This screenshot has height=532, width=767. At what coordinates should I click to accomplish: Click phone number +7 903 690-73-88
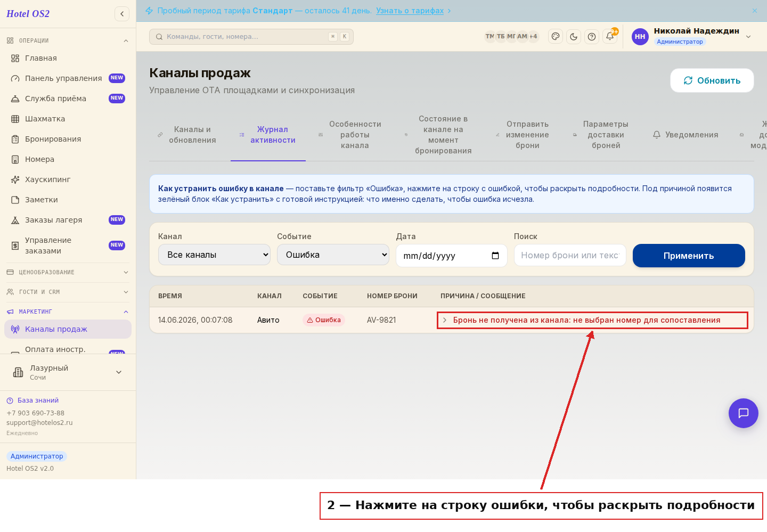tap(35, 413)
